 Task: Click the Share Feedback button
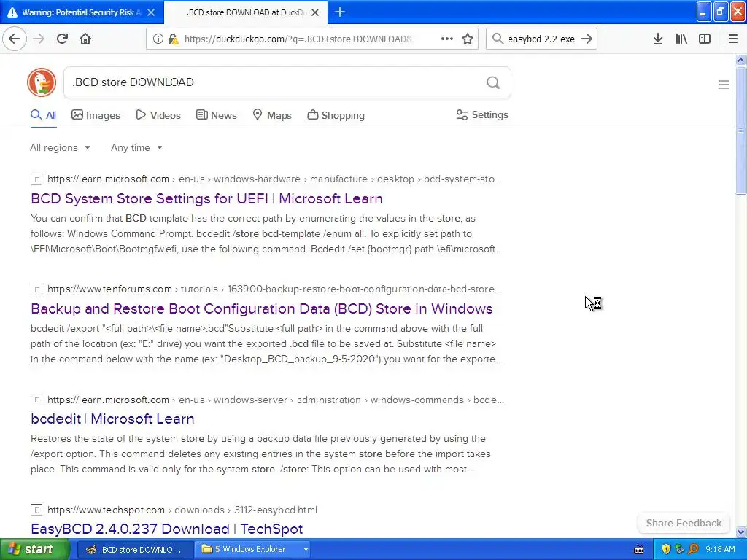[684, 523]
